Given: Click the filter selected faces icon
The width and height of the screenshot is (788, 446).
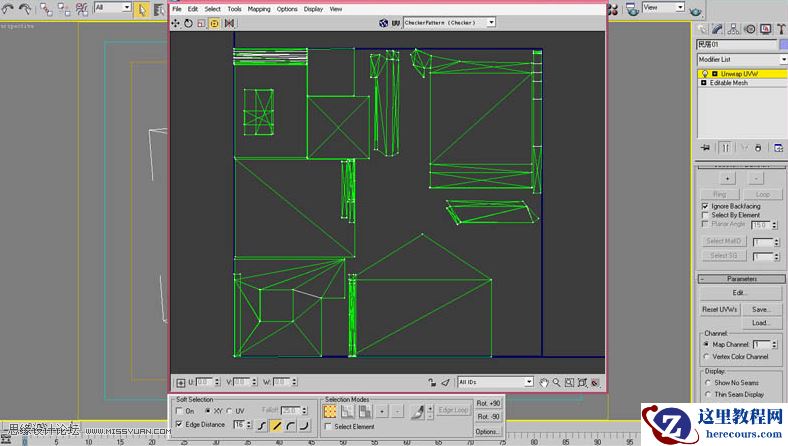Looking at the screenshot, I should (x=445, y=383).
